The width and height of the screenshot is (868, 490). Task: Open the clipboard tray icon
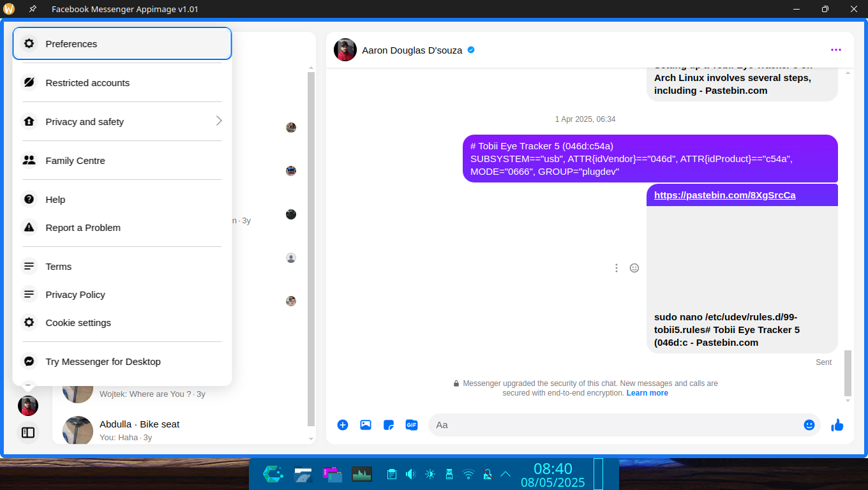point(392,474)
